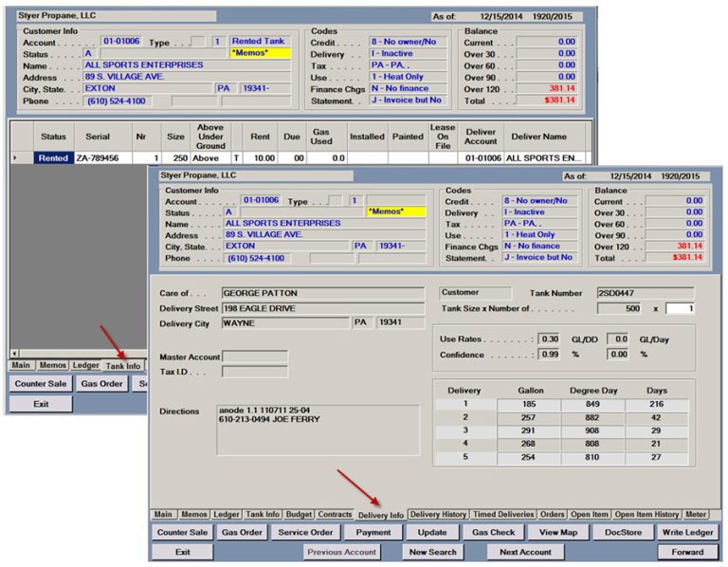Click the Directions text box
Screen dimensions: 728x567
point(318,430)
